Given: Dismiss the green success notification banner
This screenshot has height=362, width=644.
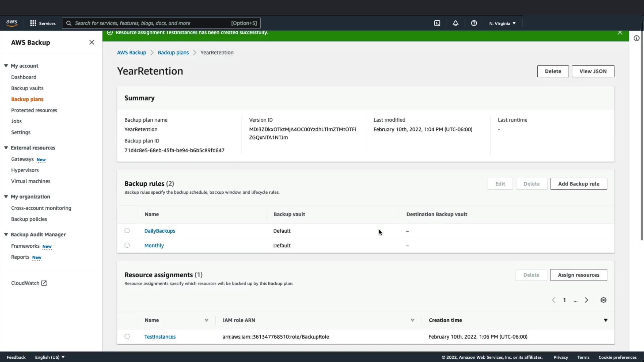Looking at the screenshot, I should coord(620,33).
